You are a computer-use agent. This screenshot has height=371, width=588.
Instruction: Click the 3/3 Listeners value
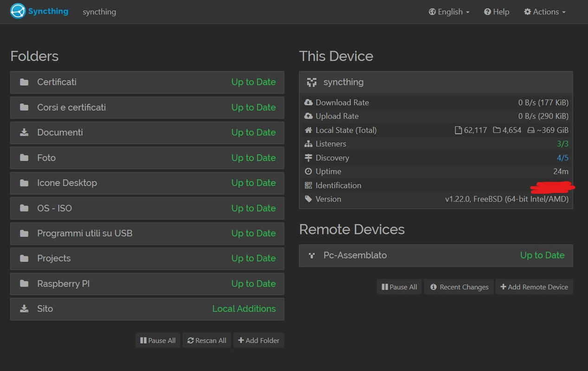(x=562, y=144)
